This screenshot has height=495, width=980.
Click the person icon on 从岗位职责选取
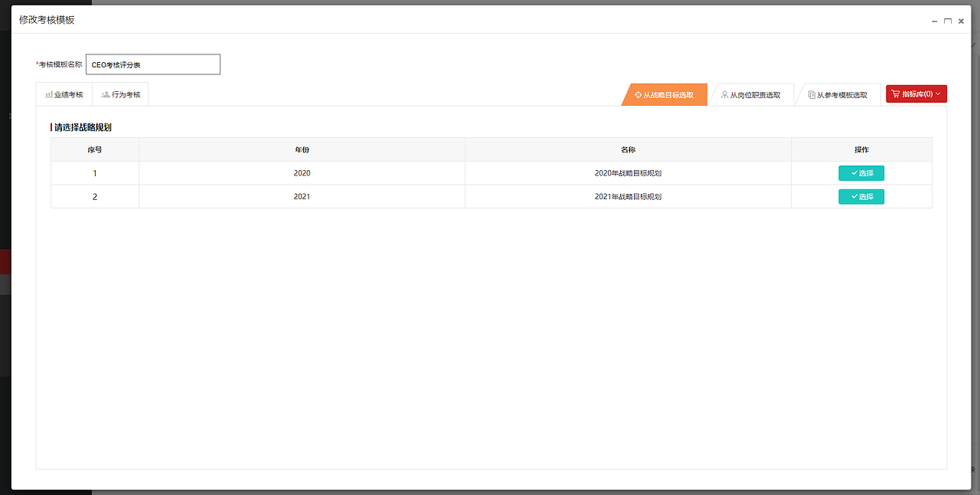point(724,95)
